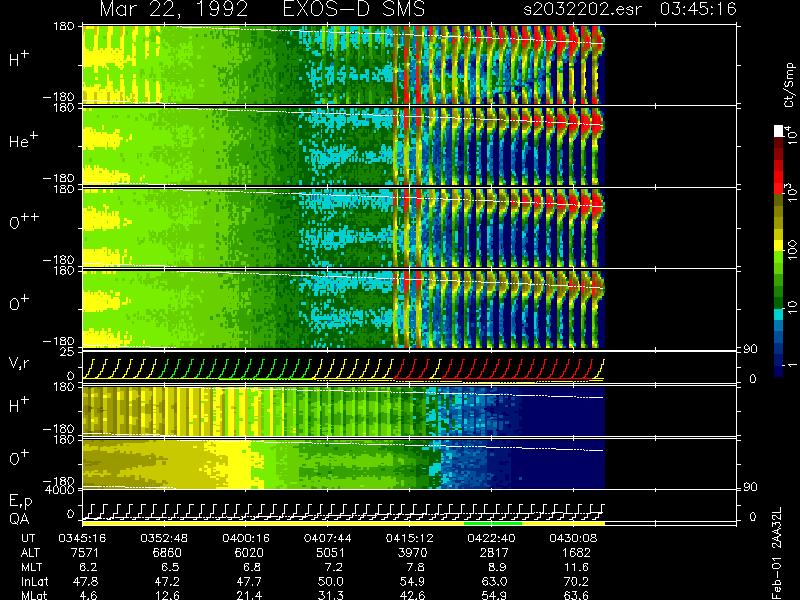This screenshot has width=800, height=600.
Task: Select UT value '0415:12'
Action: (x=409, y=538)
